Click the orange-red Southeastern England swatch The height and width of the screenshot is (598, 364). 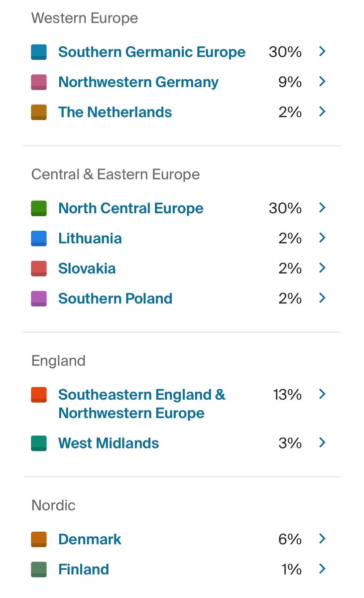click(39, 395)
